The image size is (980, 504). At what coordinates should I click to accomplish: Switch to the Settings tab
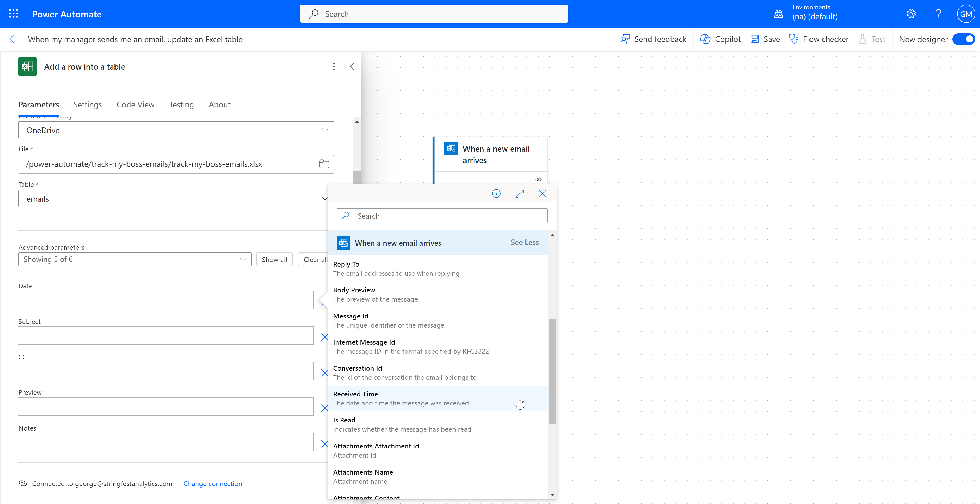pos(88,105)
